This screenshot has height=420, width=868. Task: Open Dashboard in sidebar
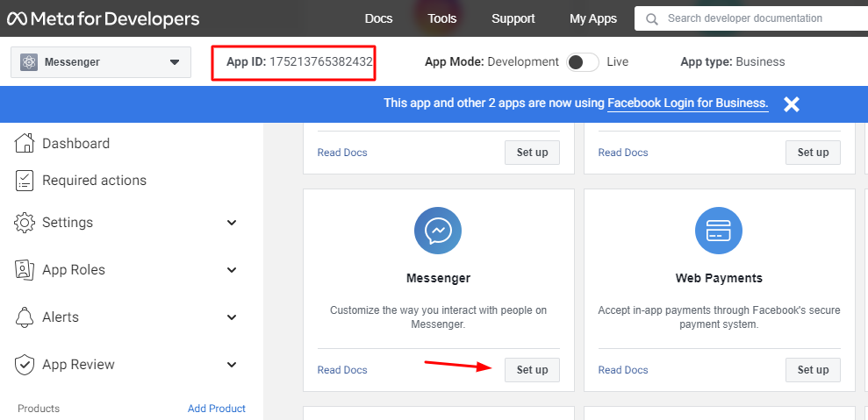point(75,143)
